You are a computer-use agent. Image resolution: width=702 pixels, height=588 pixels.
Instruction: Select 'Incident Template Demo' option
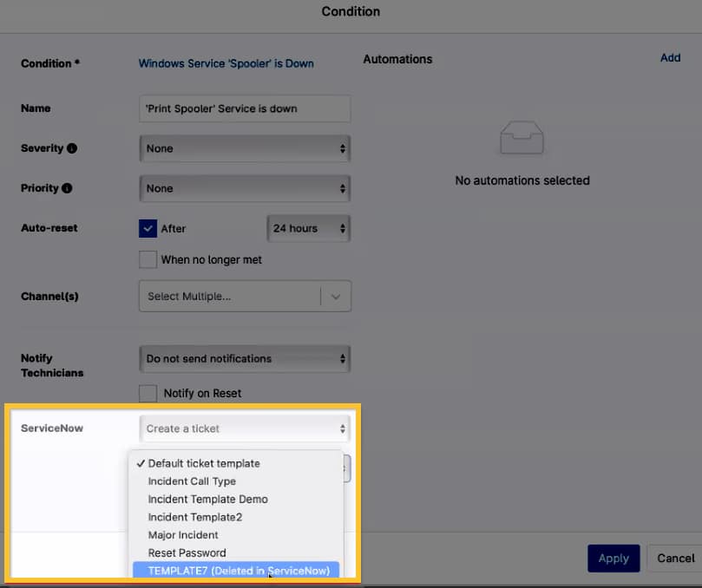click(x=207, y=499)
